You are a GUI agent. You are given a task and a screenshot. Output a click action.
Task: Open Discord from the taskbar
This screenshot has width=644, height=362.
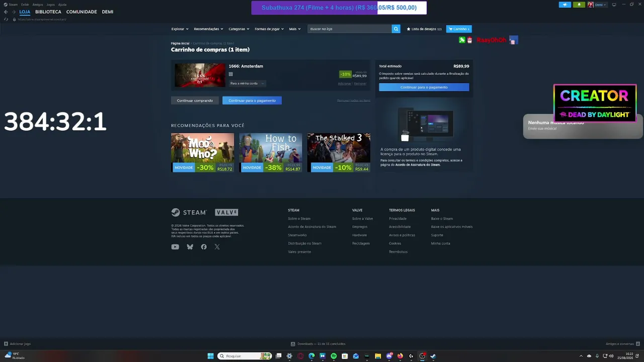click(x=389, y=356)
